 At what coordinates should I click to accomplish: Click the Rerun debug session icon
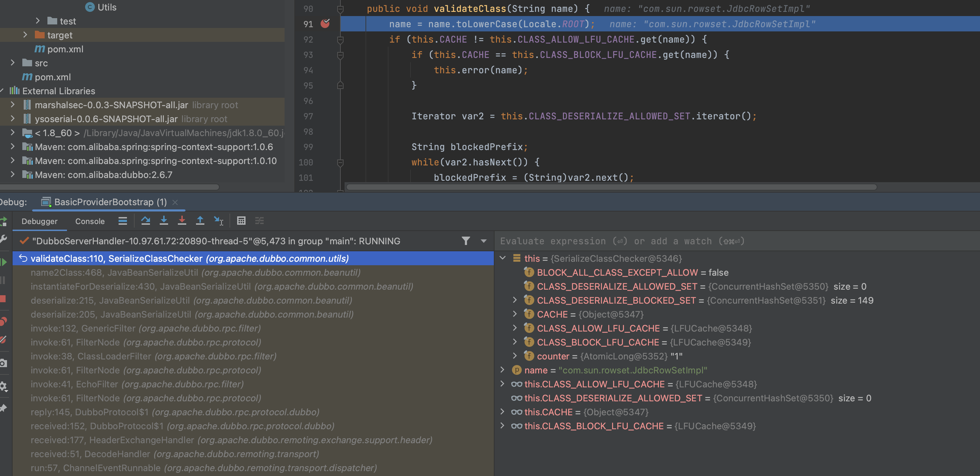pyautogui.click(x=3, y=221)
